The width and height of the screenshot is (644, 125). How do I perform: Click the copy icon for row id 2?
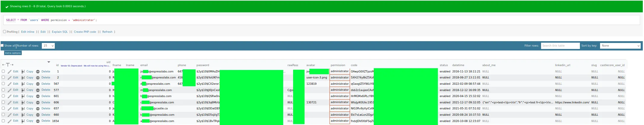coord(23,78)
